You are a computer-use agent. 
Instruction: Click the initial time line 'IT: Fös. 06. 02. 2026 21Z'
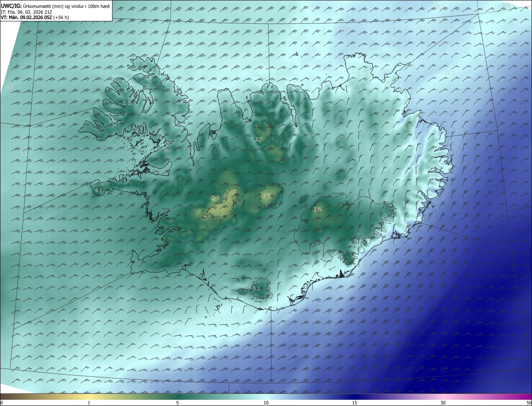point(26,12)
